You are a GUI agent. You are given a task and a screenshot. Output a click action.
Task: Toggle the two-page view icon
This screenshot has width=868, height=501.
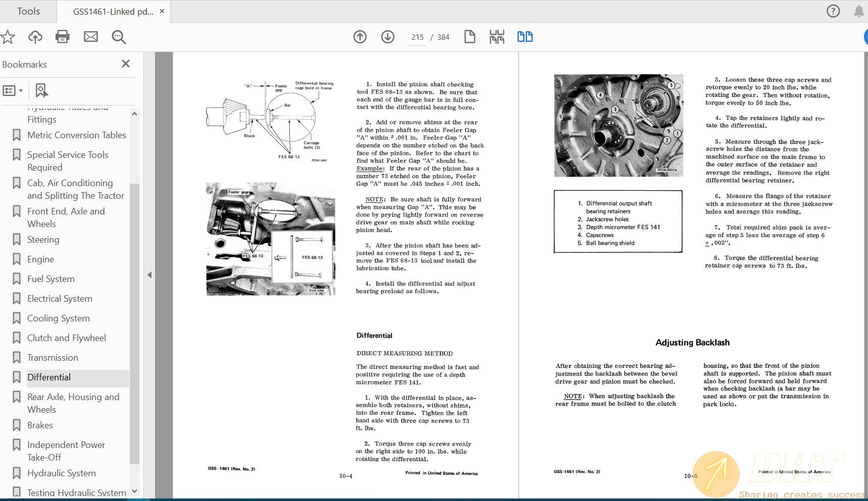tap(525, 37)
